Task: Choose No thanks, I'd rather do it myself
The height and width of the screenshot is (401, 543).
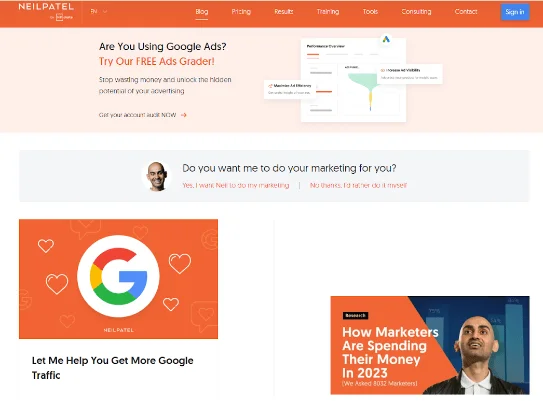Action: pyautogui.click(x=358, y=185)
